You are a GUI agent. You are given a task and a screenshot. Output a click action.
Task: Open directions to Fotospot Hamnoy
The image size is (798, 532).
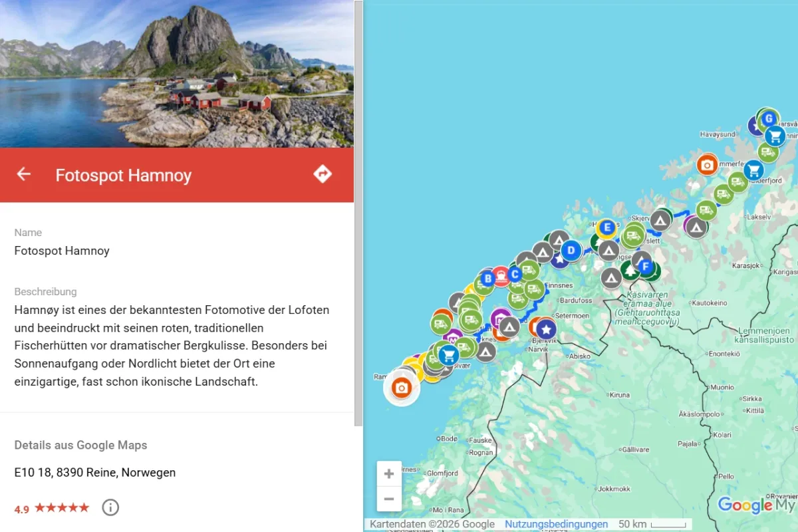(323, 174)
